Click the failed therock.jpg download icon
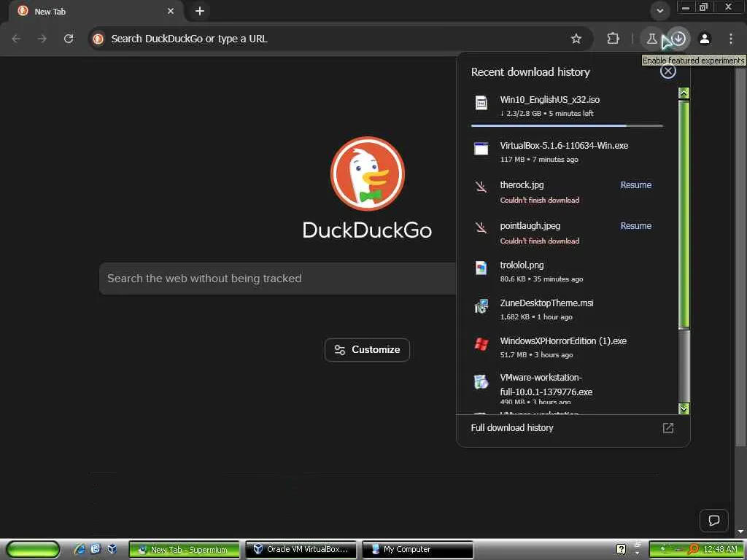Screen dimensions: 747x560 pos(481,186)
